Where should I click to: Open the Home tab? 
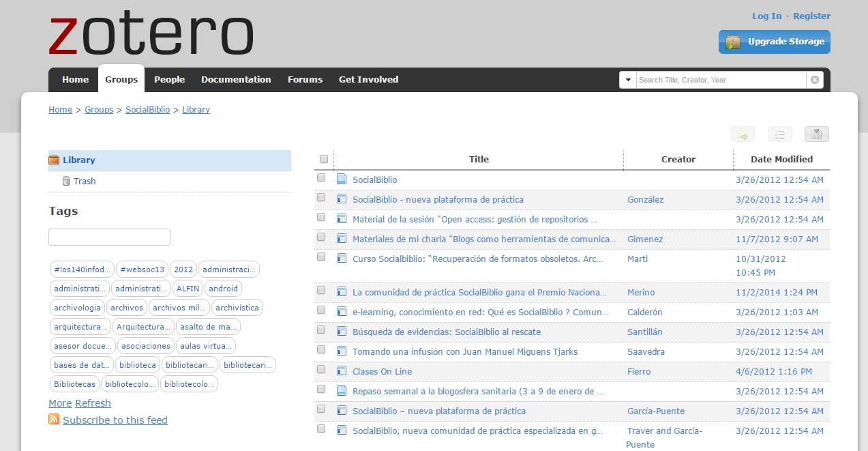click(x=75, y=80)
